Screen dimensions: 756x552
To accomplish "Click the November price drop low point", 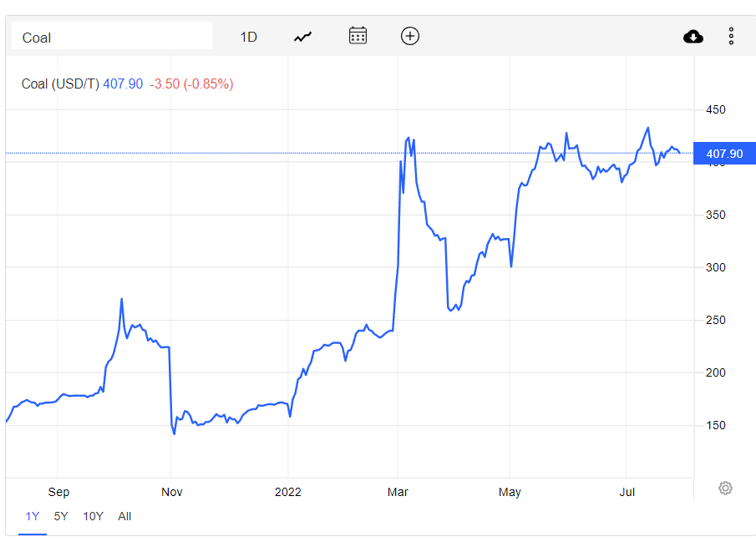I will click(174, 433).
